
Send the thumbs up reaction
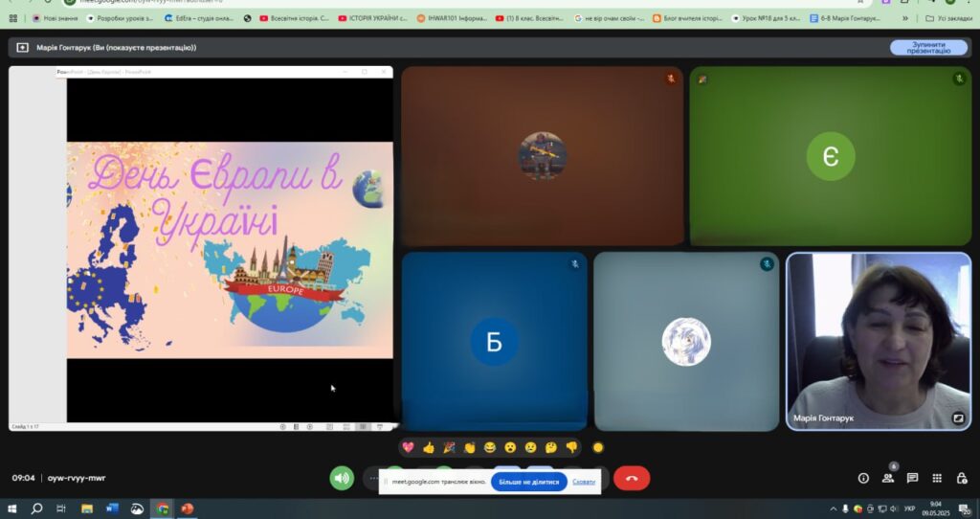429,447
